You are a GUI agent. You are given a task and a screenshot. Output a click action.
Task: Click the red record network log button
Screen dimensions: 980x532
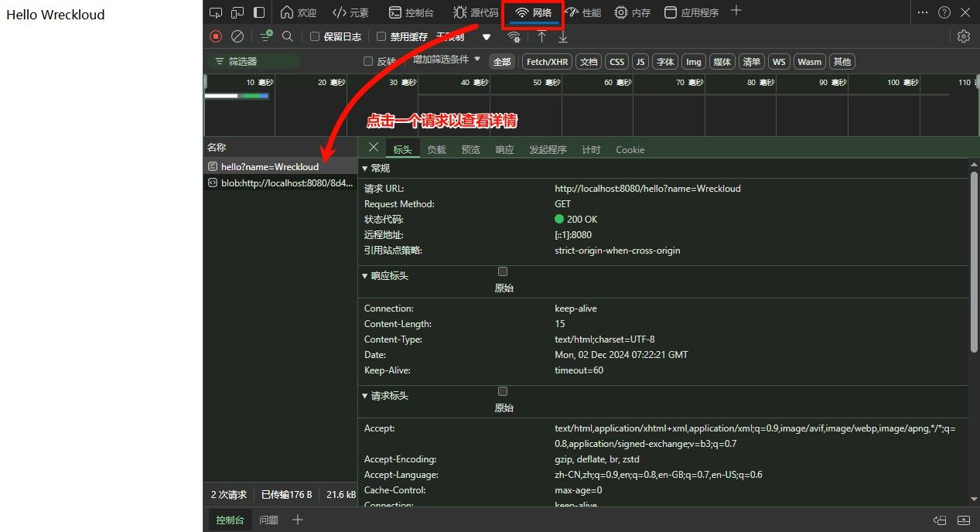[x=216, y=36]
